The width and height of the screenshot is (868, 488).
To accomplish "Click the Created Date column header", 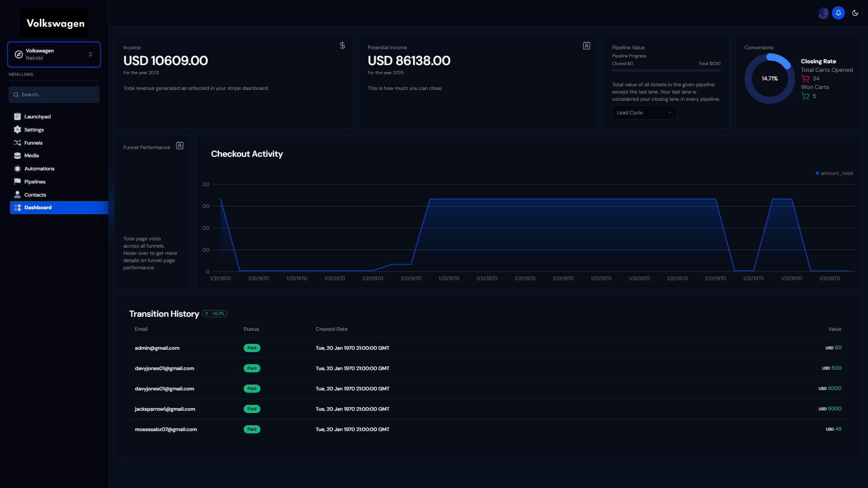I will pyautogui.click(x=331, y=329).
